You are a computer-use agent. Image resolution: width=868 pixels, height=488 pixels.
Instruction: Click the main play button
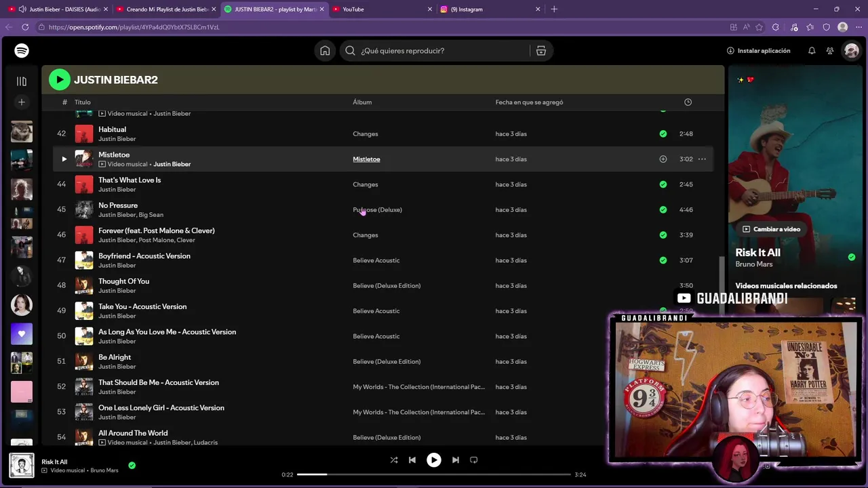pyautogui.click(x=434, y=460)
